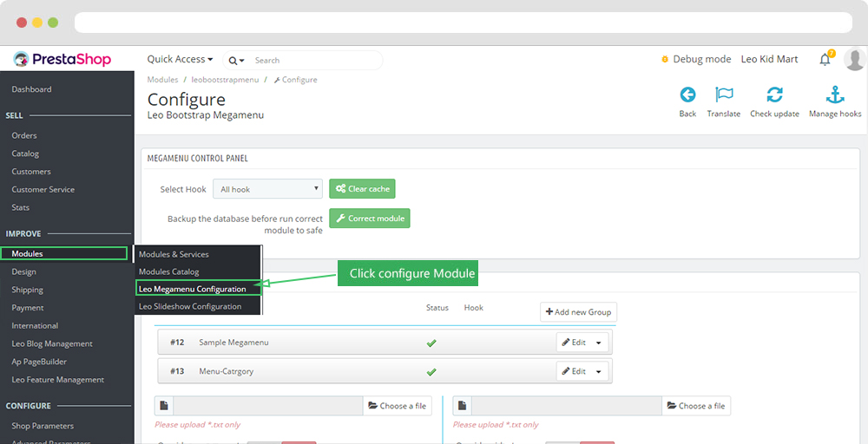Click the Correct module button
868x444 pixels.
(x=370, y=219)
